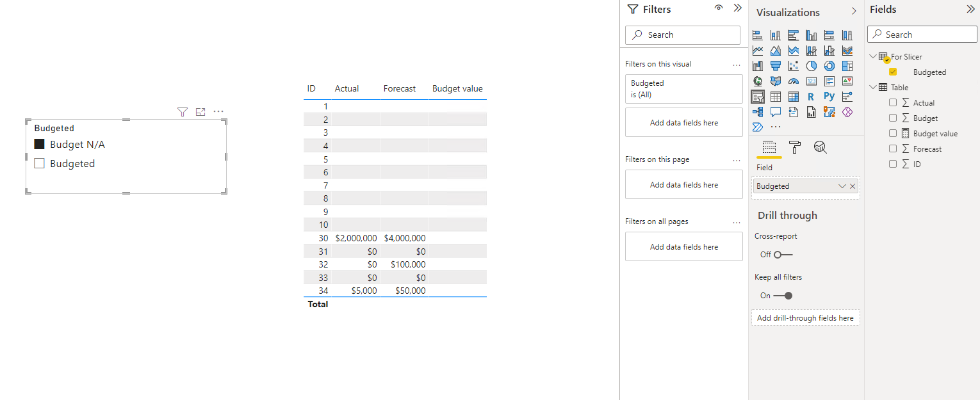This screenshot has width=980, height=400.
Task: Open the filter icon above the slicer
Action: pyautogui.click(x=183, y=112)
